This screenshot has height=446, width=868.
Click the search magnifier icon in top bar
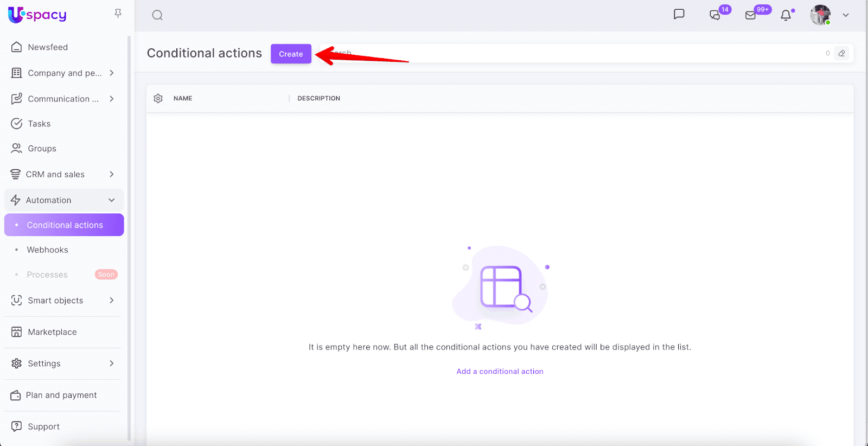click(x=157, y=15)
